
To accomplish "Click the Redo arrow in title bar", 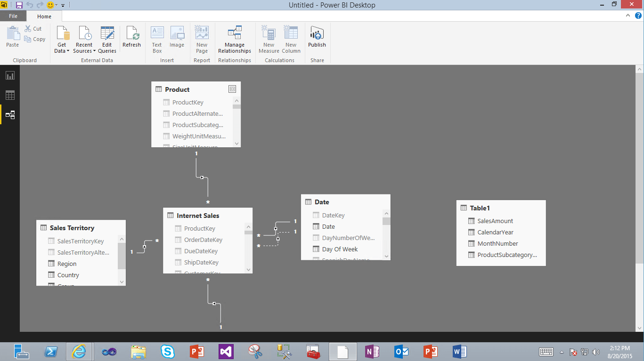I will (40, 5).
